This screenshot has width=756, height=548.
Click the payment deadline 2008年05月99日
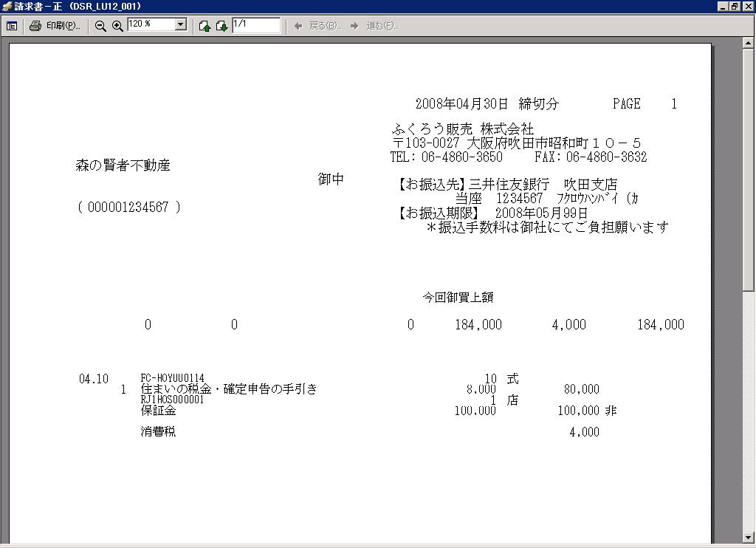tap(541, 213)
